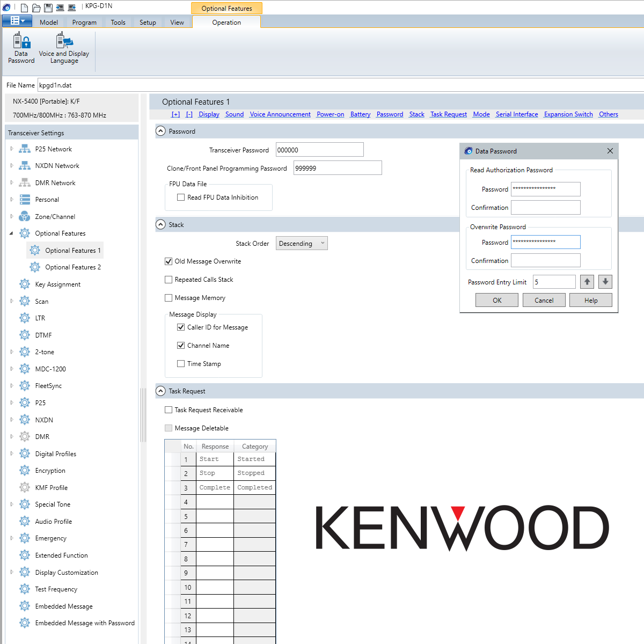This screenshot has width=644, height=644.
Task: Open the Program ribbon tab
Action: click(x=84, y=23)
